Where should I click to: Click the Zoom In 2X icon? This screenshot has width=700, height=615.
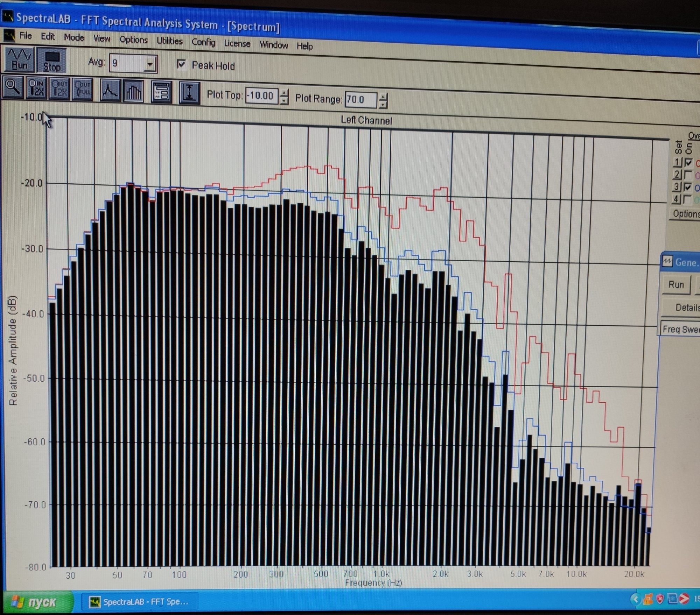click(36, 88)
